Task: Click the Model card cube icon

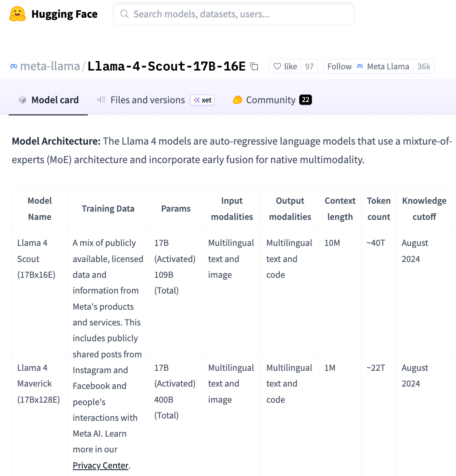Action: [22, 100]
